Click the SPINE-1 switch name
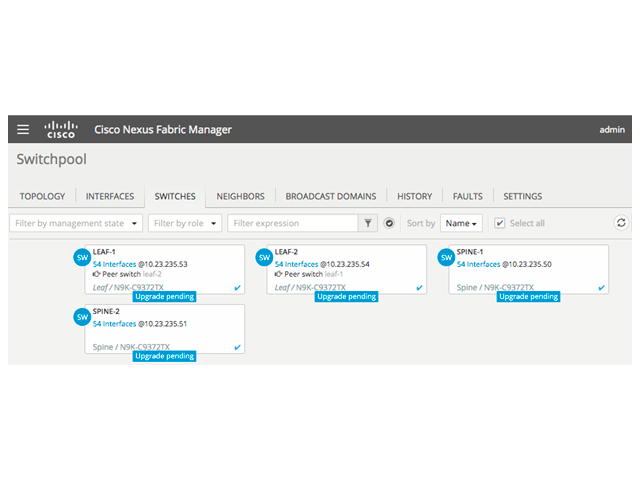The height and width of the screenshot is (480, 640). [x=470, y=252]
